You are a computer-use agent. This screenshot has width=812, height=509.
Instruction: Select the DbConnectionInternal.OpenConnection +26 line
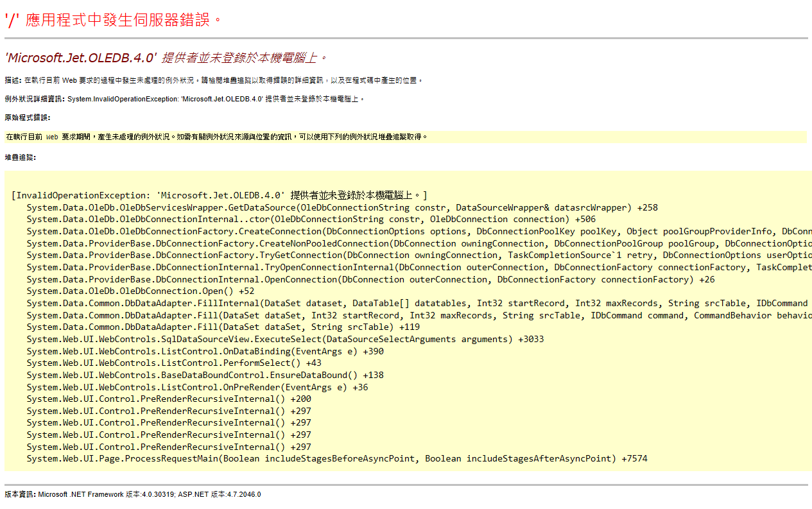click(371, 279)
